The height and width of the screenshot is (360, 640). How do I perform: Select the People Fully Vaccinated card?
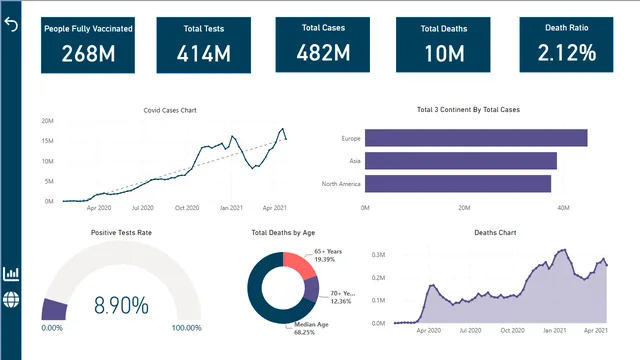(88, 45)
